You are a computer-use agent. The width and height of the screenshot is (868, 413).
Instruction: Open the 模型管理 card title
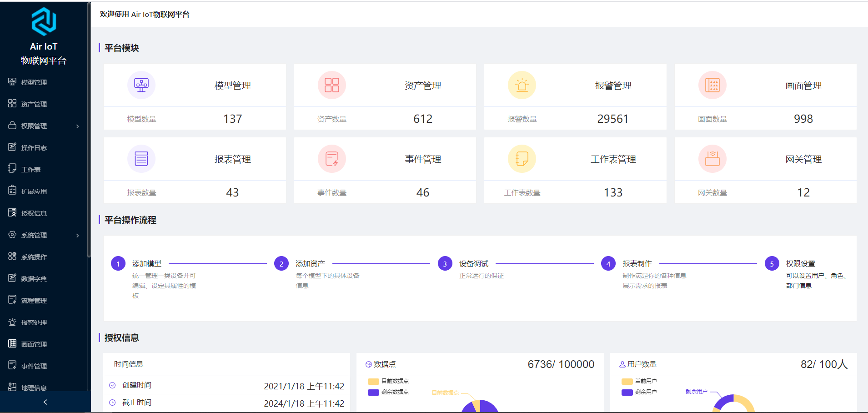(233, 86)
